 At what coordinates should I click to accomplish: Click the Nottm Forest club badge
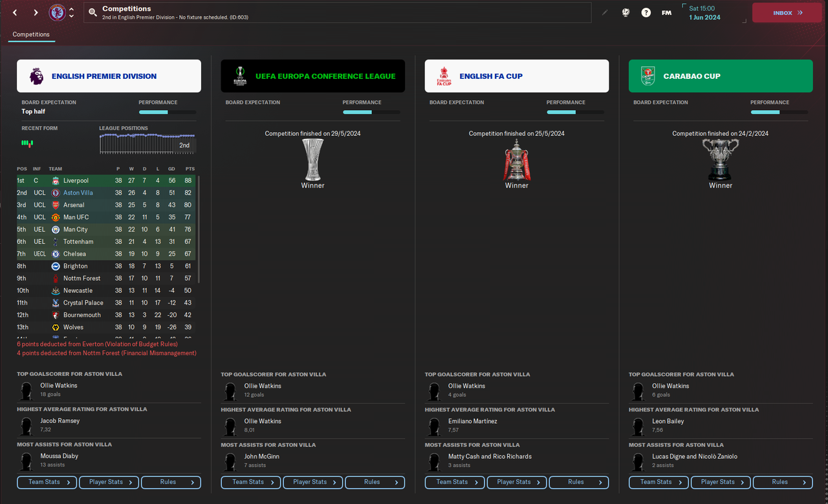[56, 278]
